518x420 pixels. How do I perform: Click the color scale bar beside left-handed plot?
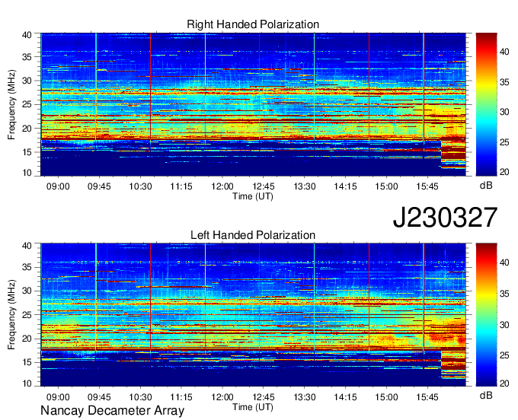point(486,315)
